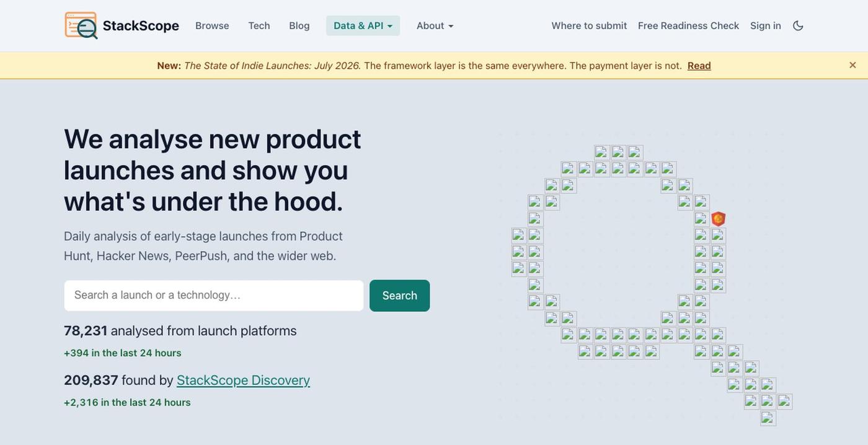Click the '+2,316 in the last 24 hours' text

pos(127,402)
